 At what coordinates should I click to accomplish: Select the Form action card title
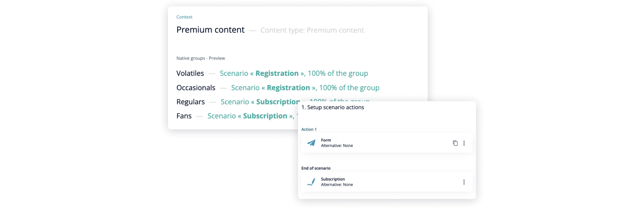pyautogui.click(x=326, y=140)
